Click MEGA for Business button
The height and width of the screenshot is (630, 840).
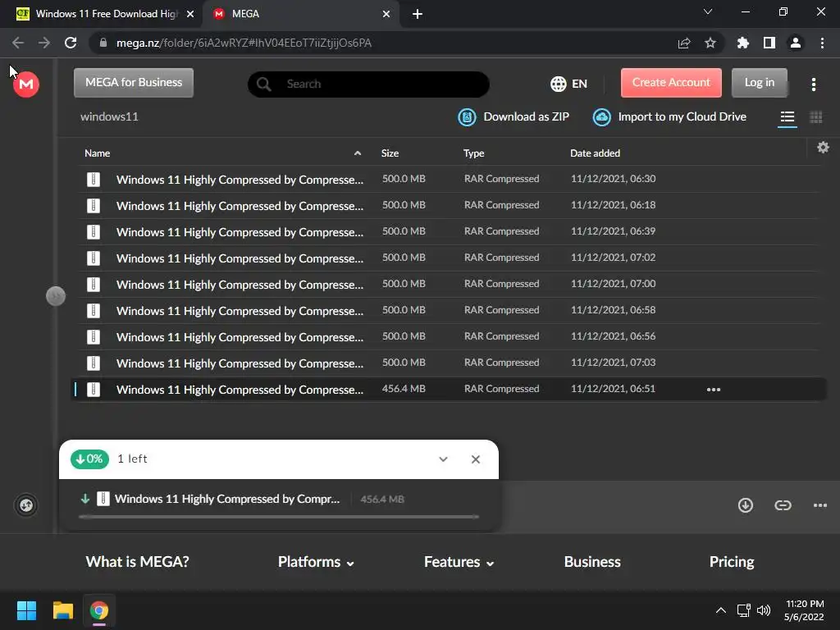(x=134, y=83)
